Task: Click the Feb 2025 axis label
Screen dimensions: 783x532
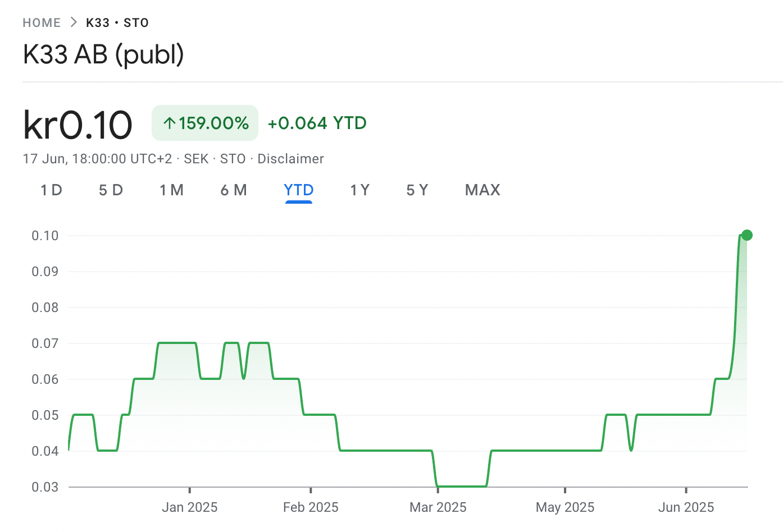Action: 311,507
